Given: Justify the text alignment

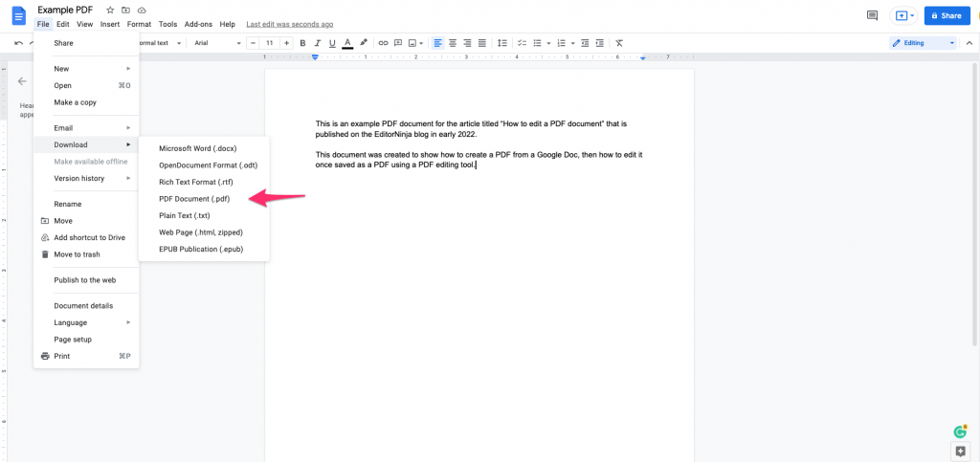Looking at the screenshot, I should [482, 43].
